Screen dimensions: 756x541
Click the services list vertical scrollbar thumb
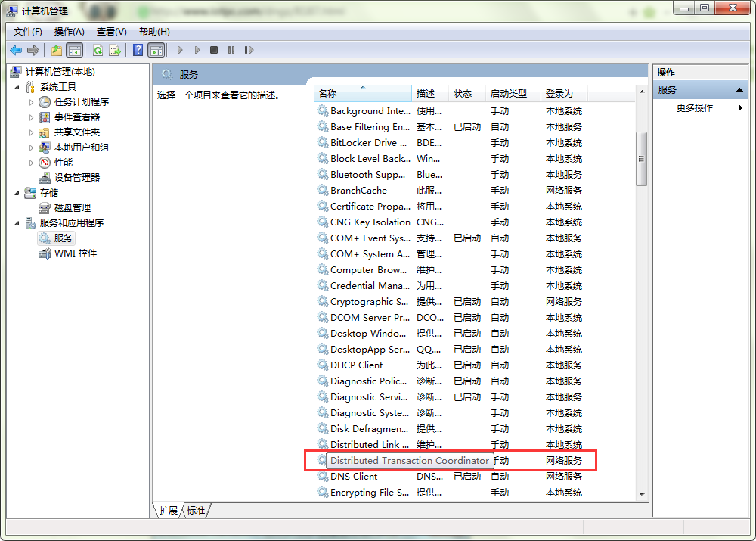[x=641, y=158]
